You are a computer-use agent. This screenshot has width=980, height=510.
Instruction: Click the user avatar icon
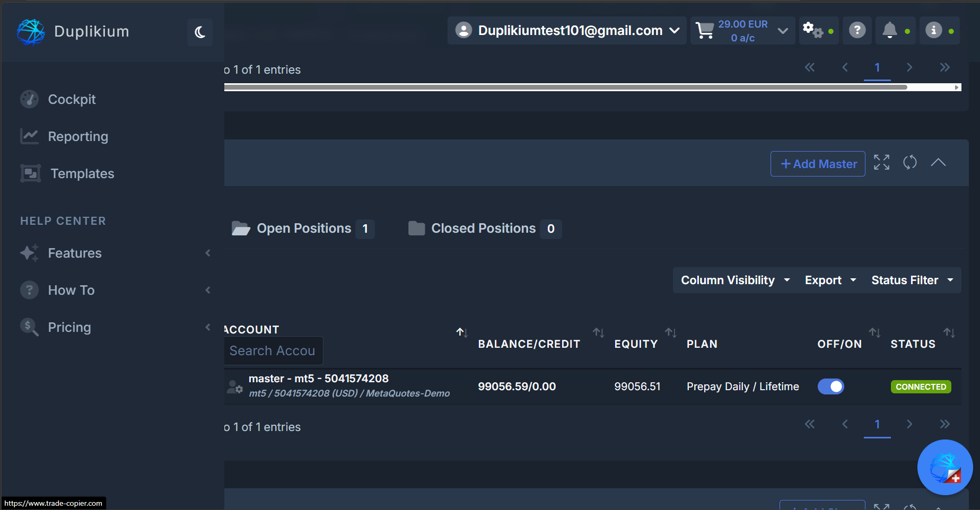463,30
